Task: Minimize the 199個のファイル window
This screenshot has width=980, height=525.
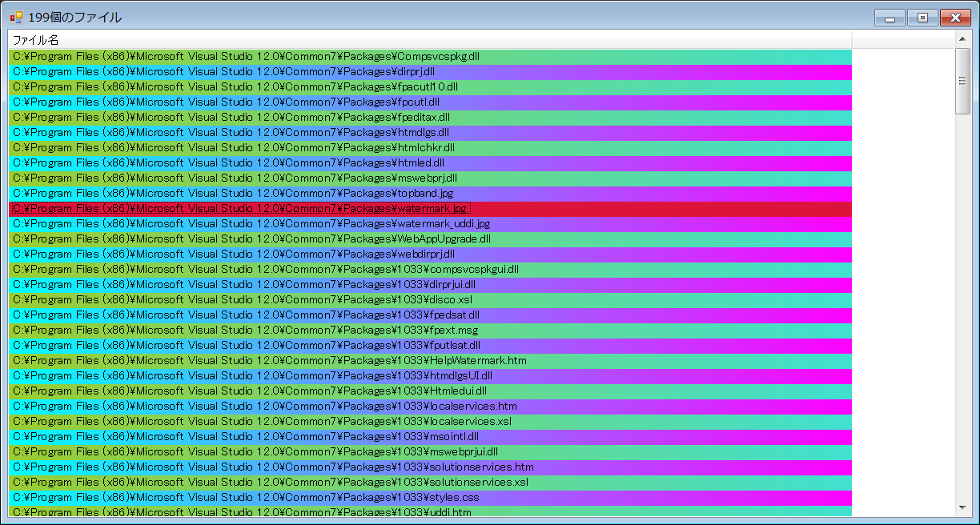Action: (x=889, y=18)
